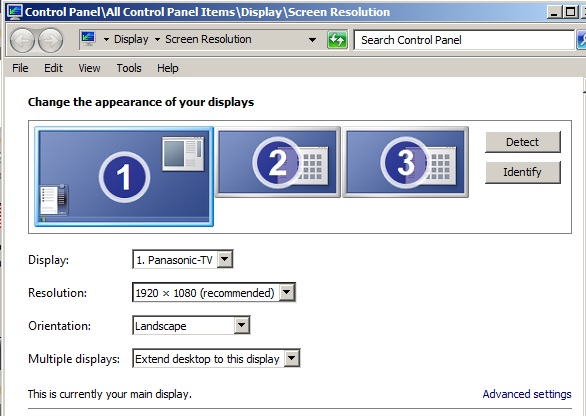Click the Detect button
This screenshot has width=586, height=416.
[x=523, y=142]
